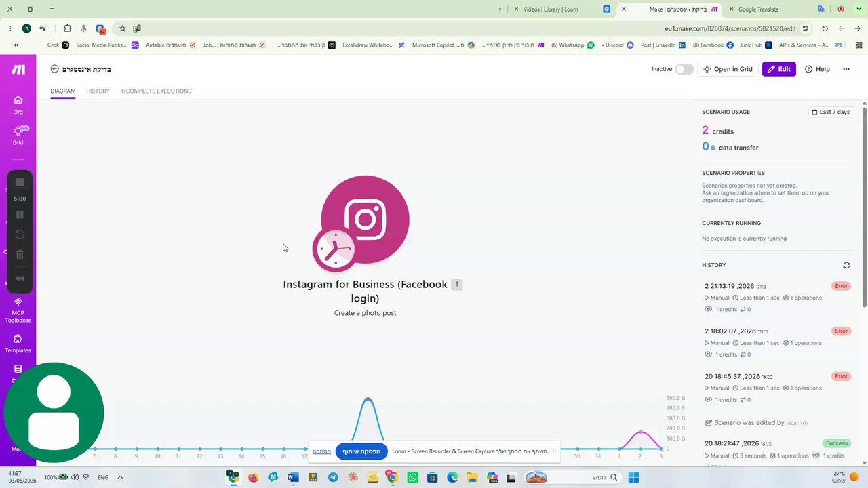Viewport: 868px width, 488px height.
Task: Open the three-dots more options menu
Action: (846, 69)
